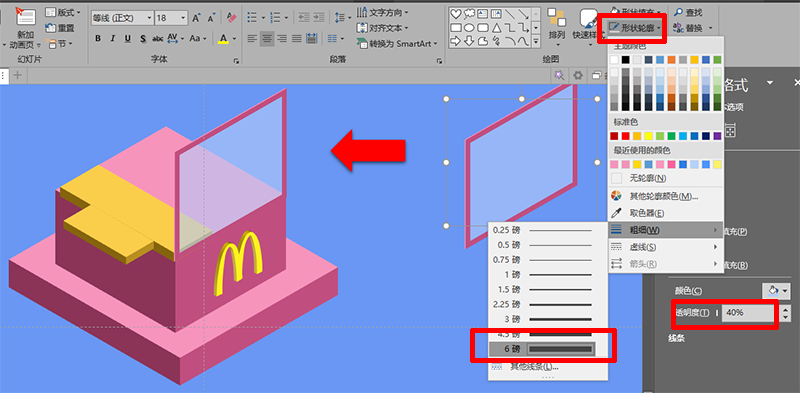Click the Find (查找) button

pos(688,12)
